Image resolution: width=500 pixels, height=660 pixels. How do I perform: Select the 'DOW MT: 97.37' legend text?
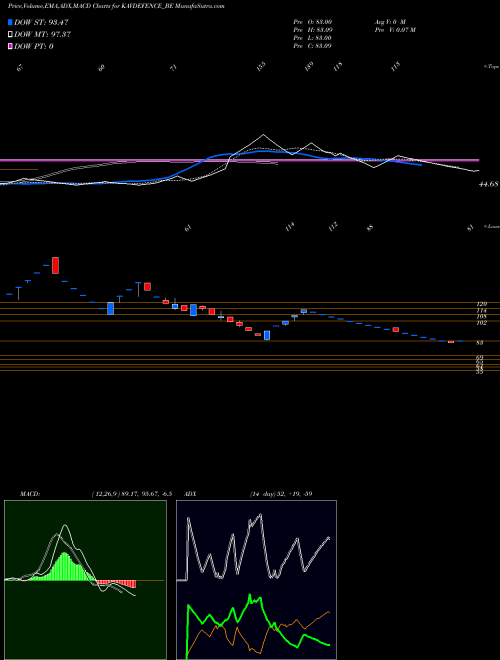coord(42,35)
